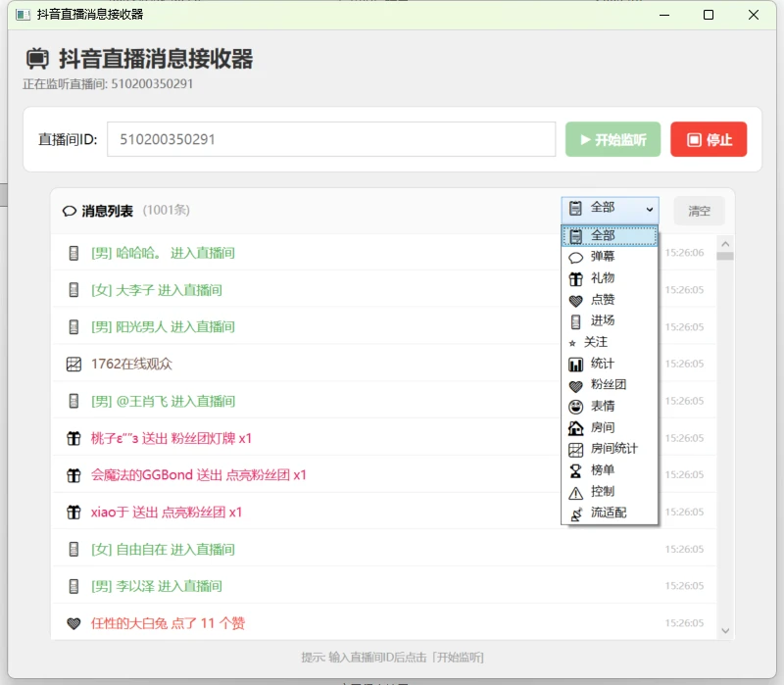Clear messages with the 清空 button
784x685 pixels.
click(x=699, y=211)
